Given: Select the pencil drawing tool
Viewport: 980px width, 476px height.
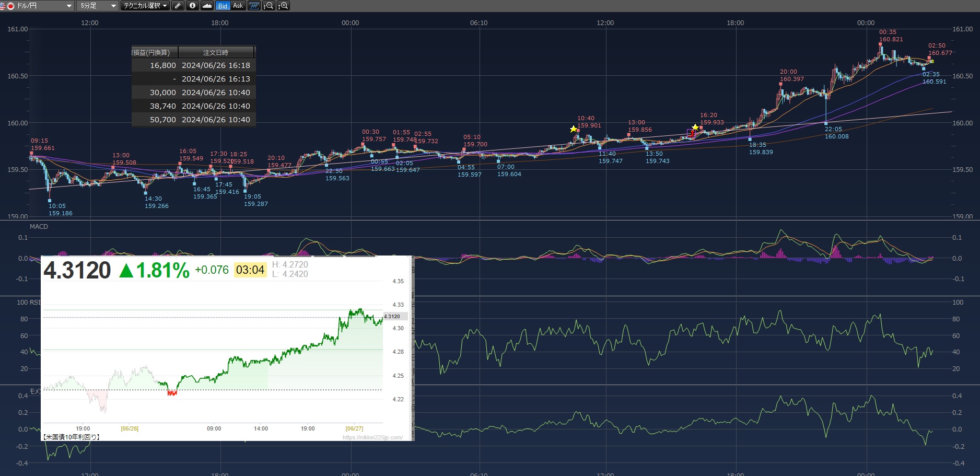Looking at the screenshot, I should pos(178,6).
